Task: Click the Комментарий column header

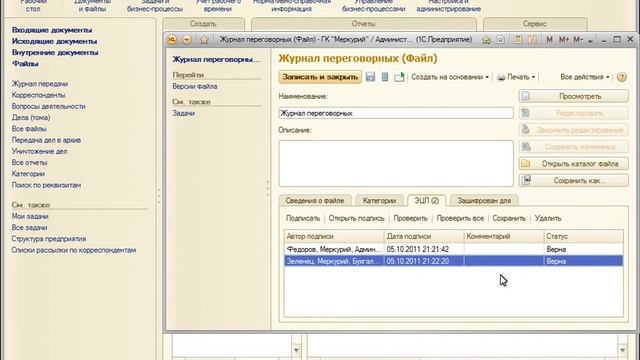Action: (504, 236)
